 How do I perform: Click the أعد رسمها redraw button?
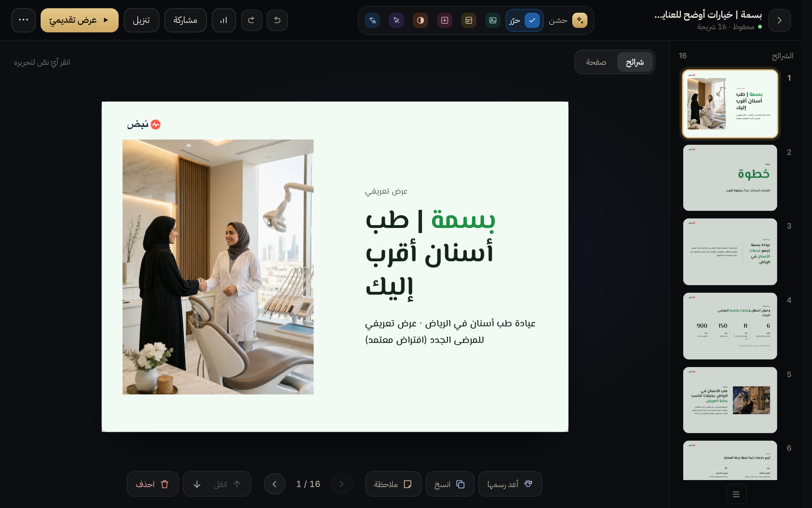click(510, 484)
